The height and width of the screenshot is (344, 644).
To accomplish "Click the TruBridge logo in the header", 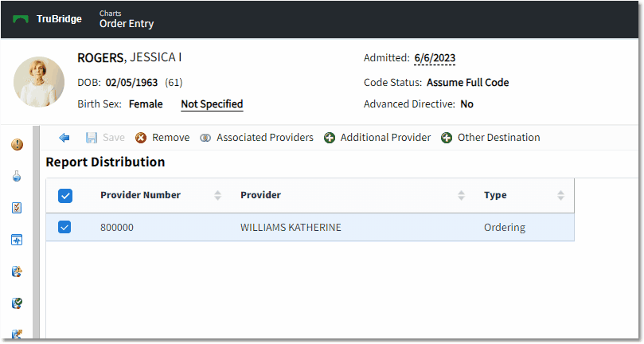I will 47,19.
